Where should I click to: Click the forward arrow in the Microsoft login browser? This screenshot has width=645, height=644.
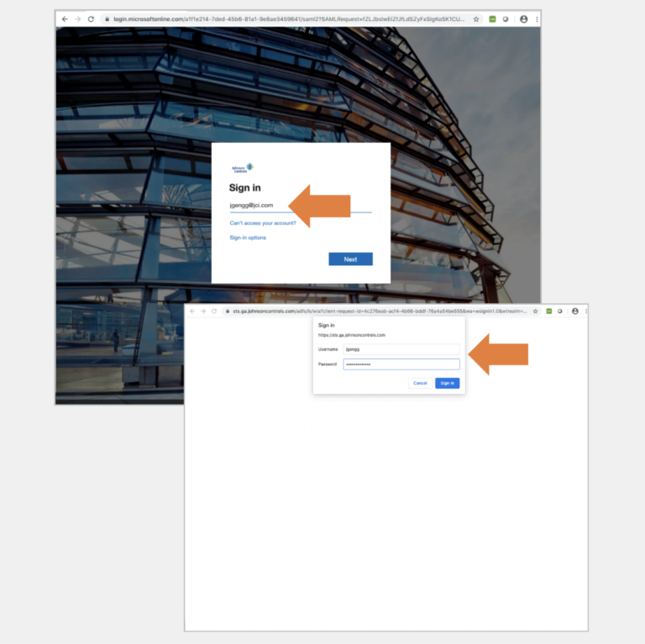coord(78,19)
